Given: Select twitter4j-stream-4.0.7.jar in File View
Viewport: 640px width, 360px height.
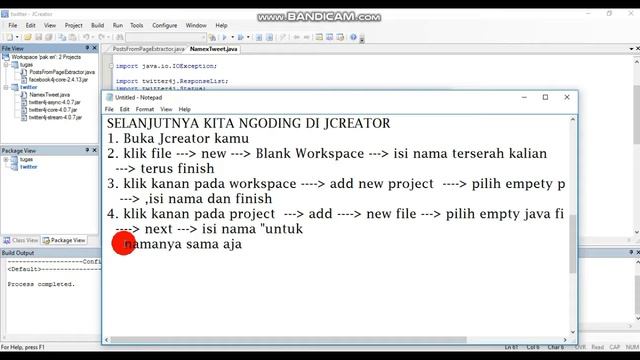Looking at the screenshot, I should 55,118.
